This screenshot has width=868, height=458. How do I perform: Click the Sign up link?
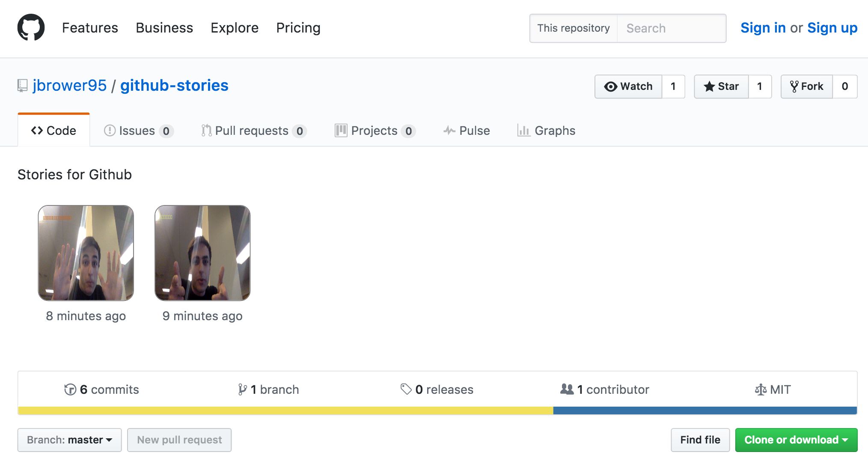click(x=832, y=28)
